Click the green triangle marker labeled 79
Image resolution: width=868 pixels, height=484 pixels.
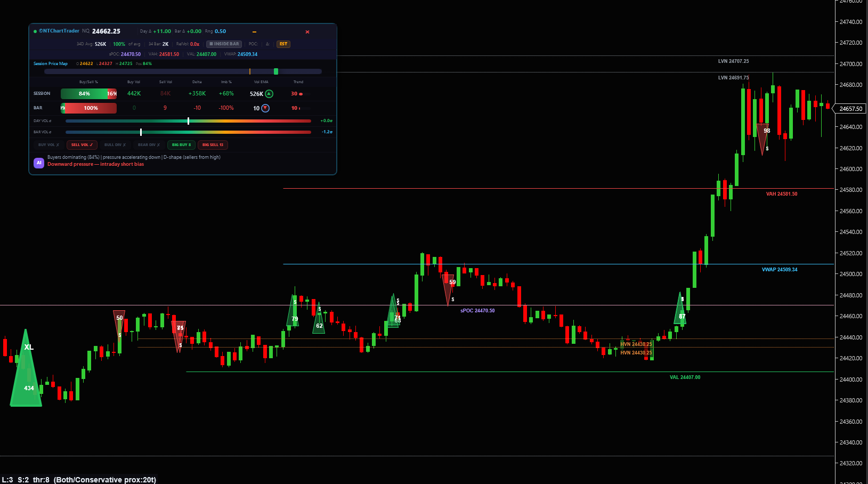[293, 311]
